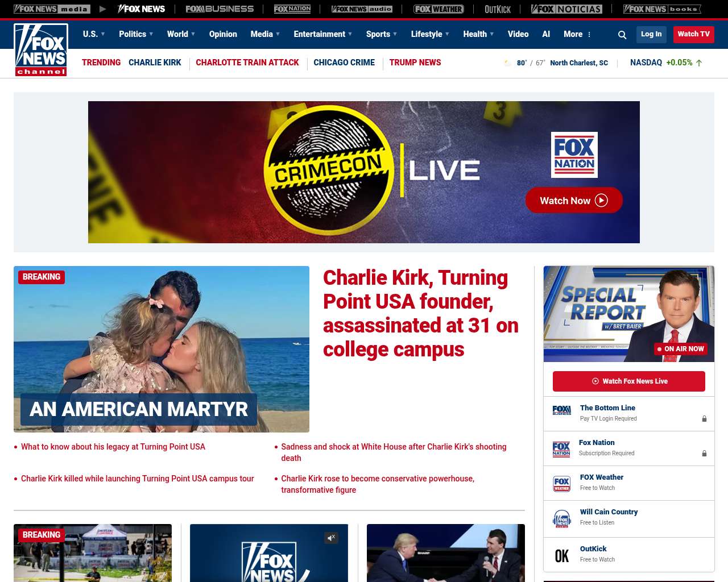
Task: Open the Will Cain Country link
Action: (x=609, y=512)
